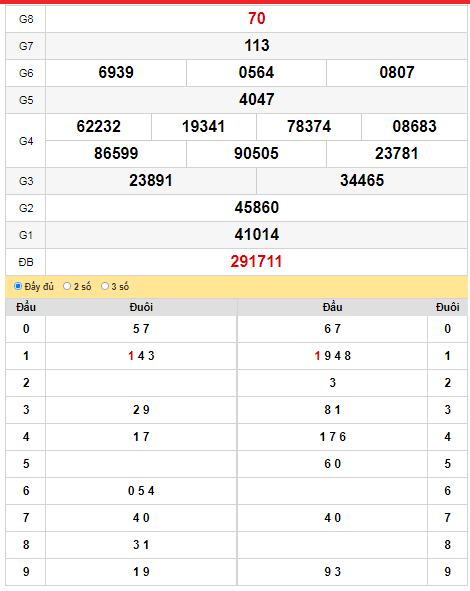Viewport: 470px width, 591px height.
Task: Click the ĐB row label
Action: click(26, 262)
